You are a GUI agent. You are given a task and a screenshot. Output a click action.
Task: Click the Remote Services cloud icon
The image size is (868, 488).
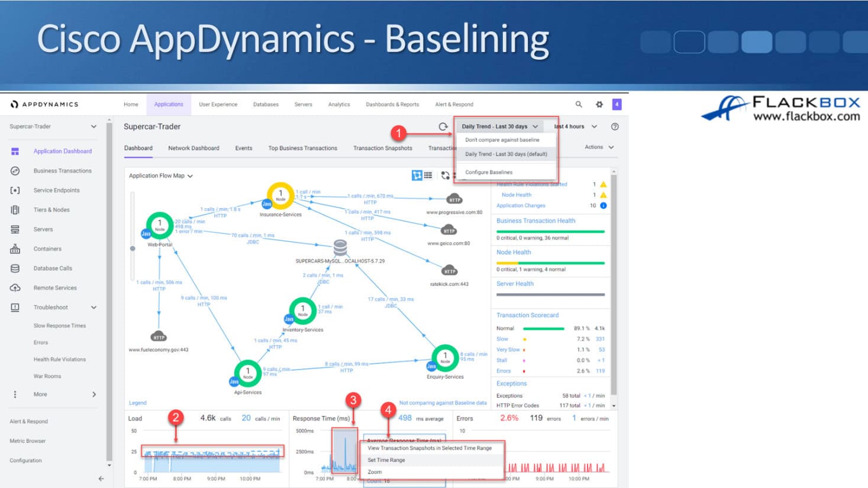pos(15,288)
